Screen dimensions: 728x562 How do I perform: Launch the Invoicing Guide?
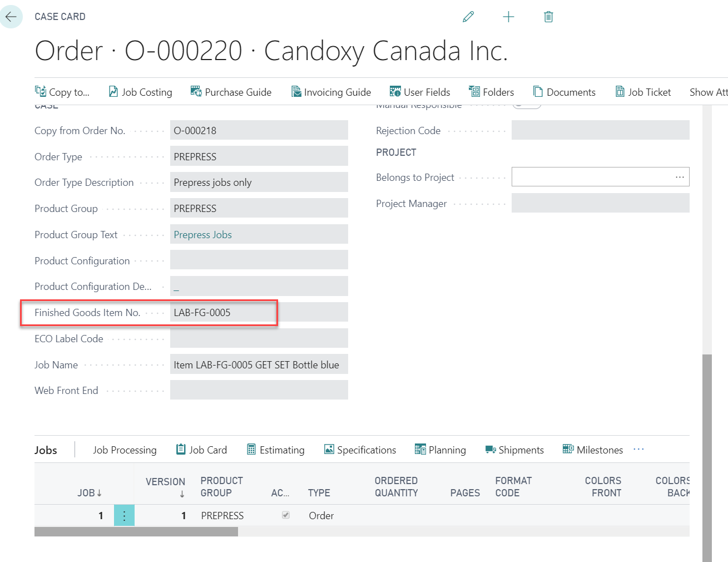(x=331, y=92)
